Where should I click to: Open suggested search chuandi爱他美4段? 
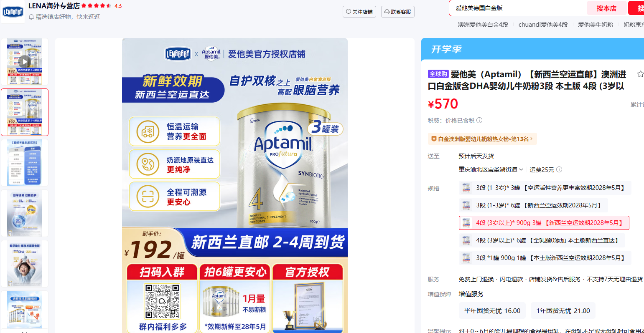pos(543,25)
